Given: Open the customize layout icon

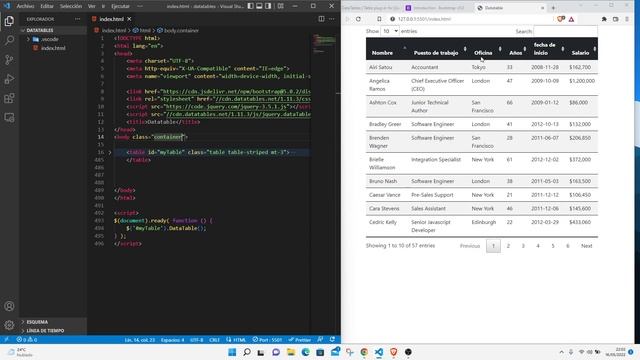Looking at the screenshot, I should [x=281, y=6].
